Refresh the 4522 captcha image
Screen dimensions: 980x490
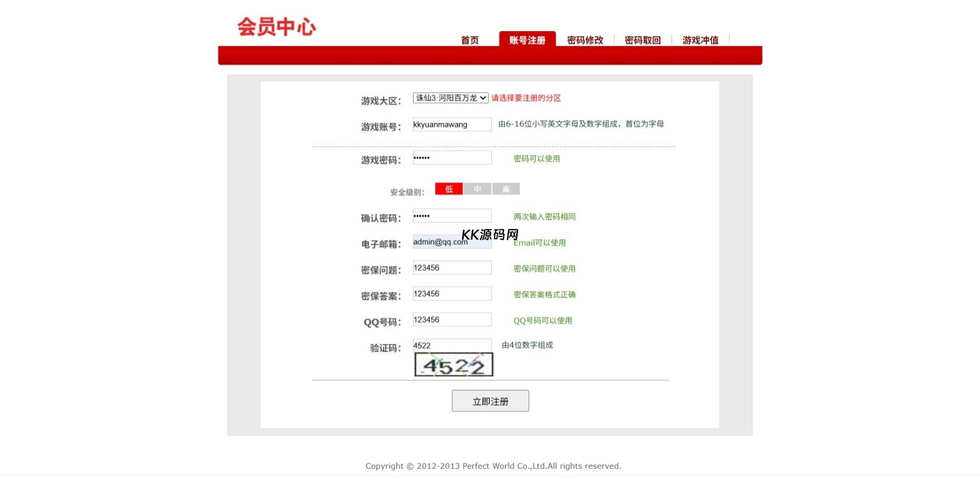click(454, 365)
